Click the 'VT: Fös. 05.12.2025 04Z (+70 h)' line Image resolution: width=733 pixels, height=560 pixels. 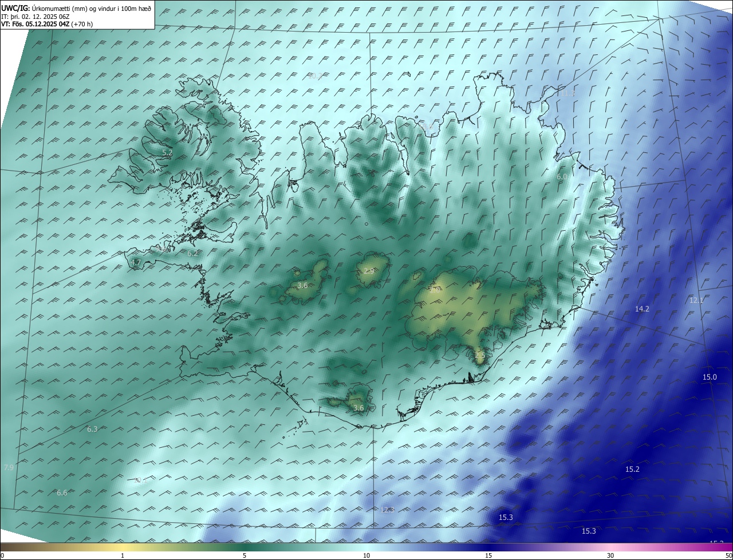coord(47,24)
